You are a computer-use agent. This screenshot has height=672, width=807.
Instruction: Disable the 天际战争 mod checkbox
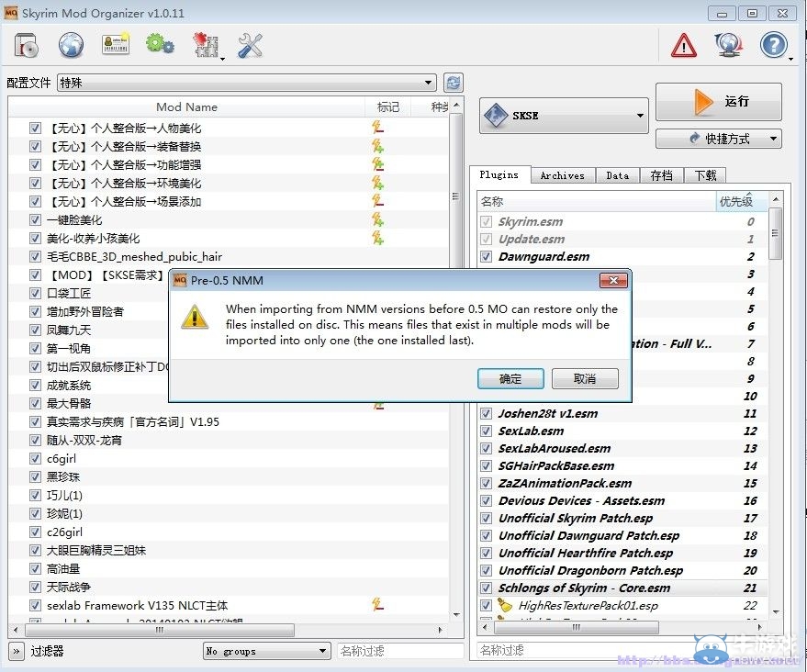(x=35, y=588)
